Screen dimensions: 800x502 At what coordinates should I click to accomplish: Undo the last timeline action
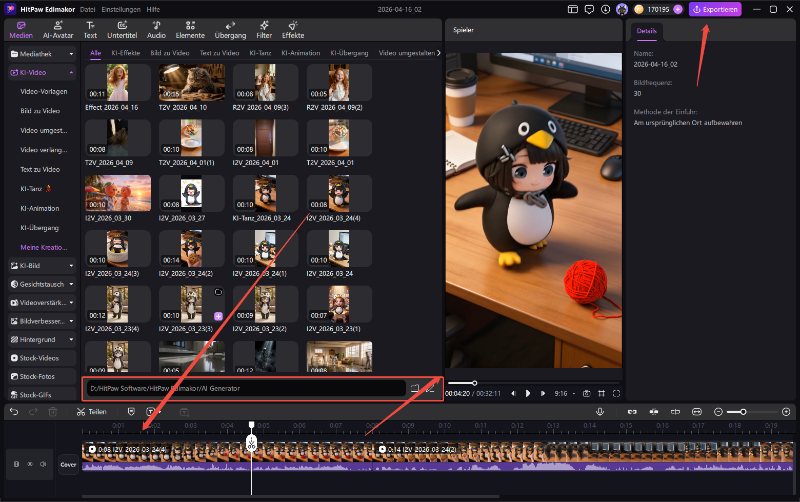14,412
